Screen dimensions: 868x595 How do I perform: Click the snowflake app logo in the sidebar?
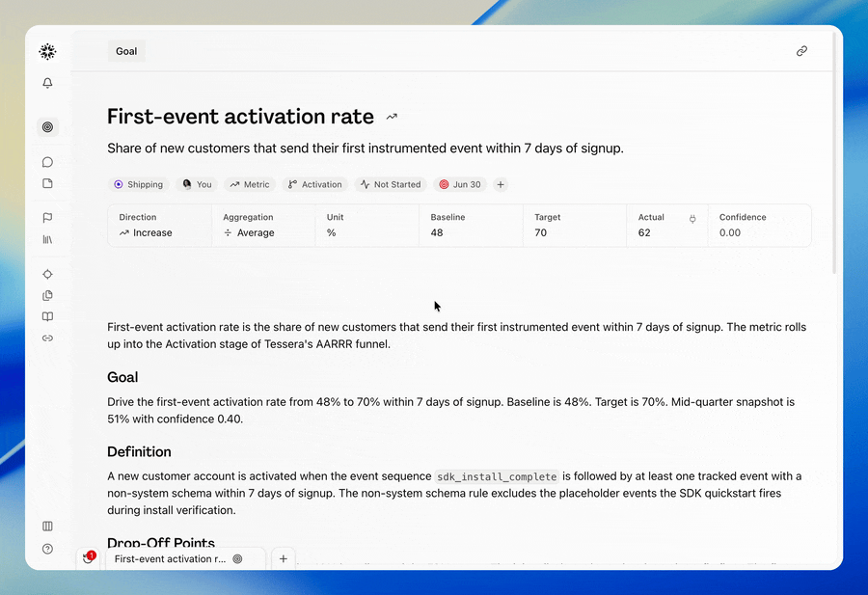pyautogui.click(x=47, y=51)
